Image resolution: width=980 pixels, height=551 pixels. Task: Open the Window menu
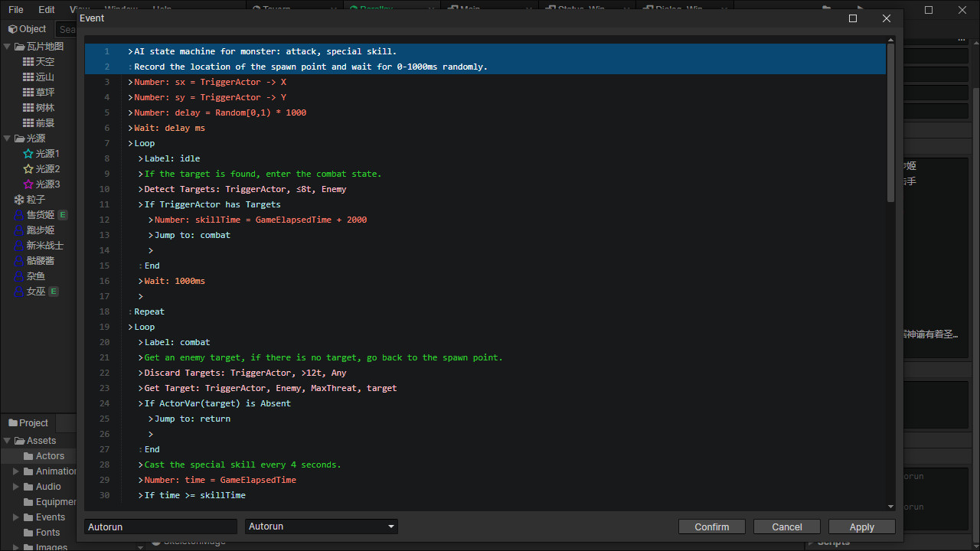[121, 10]
